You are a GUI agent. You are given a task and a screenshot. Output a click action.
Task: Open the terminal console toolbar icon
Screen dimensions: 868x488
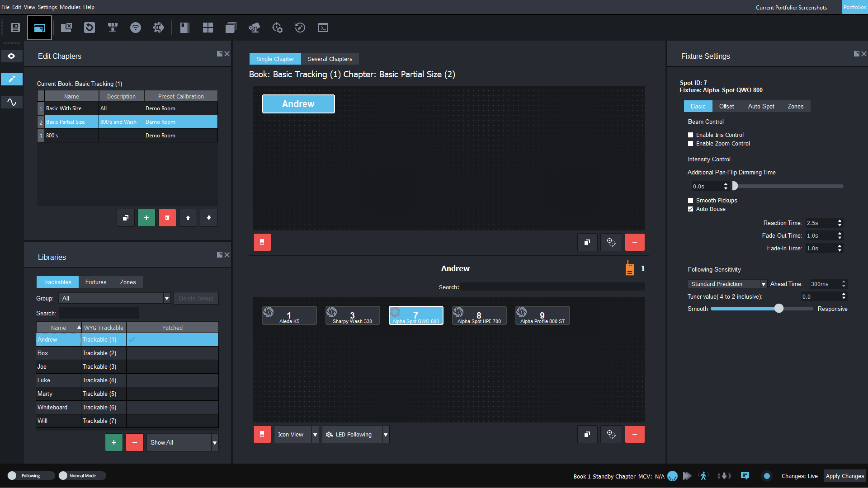[323, 28]
